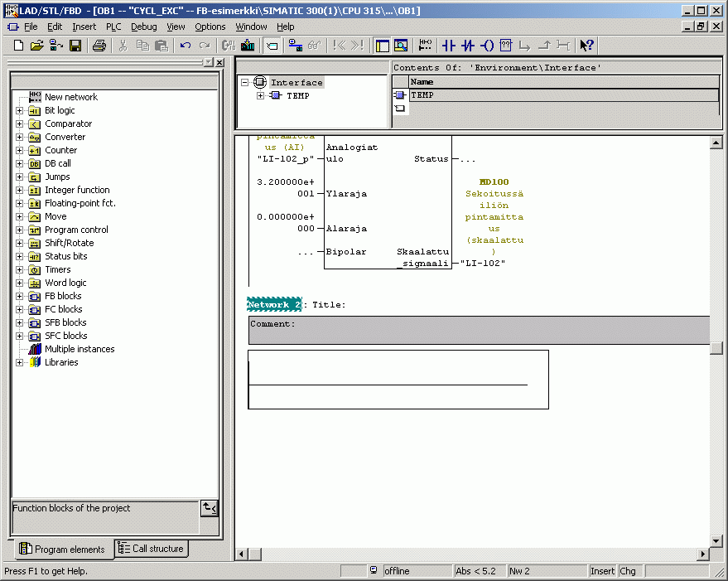Undo the last action via toolbar
Screen dimensions: 728x581
(186, 46)
